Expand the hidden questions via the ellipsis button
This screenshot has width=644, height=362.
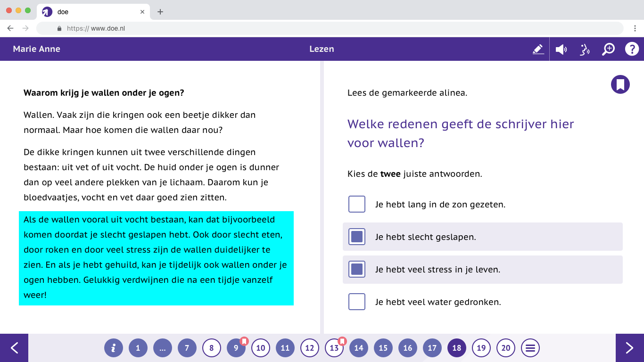(163, 347)
